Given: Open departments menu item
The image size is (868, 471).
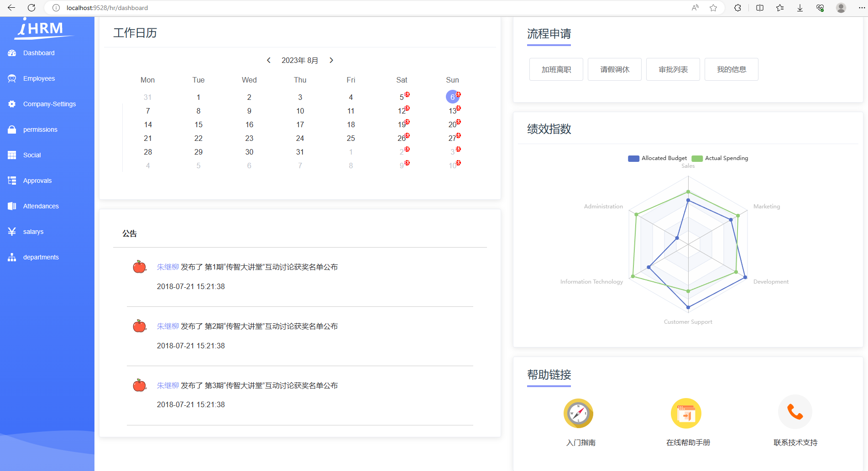Looking at the screenshot, I should coord(47,257).
